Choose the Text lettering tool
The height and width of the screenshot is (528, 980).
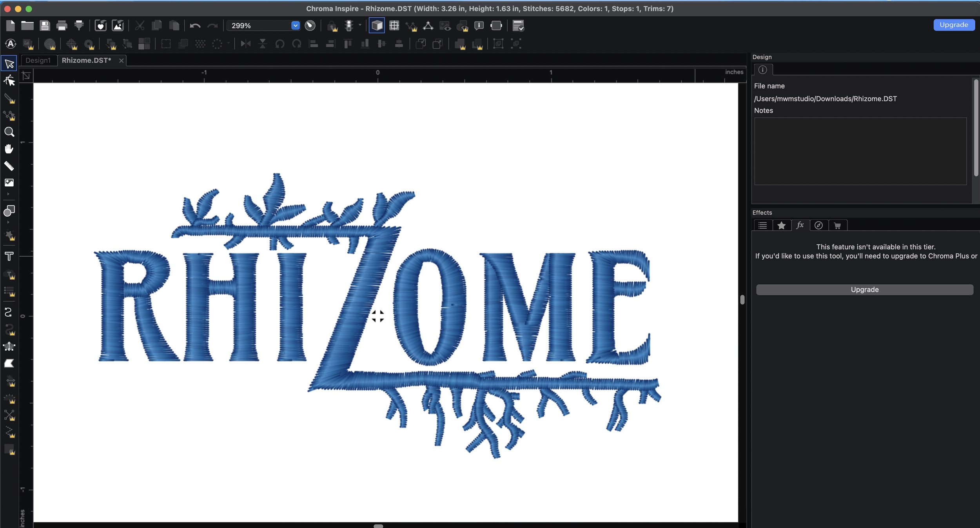tap(9, 256)
